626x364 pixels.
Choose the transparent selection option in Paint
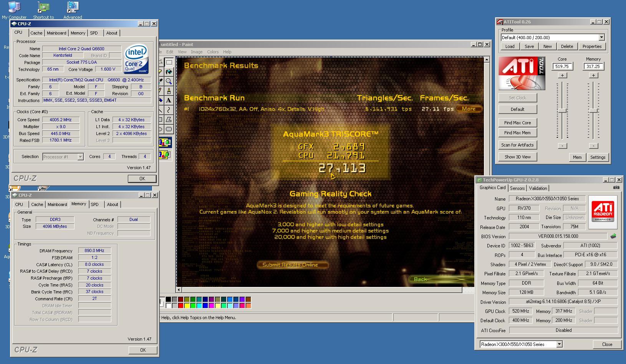click(x=165, y=155)
